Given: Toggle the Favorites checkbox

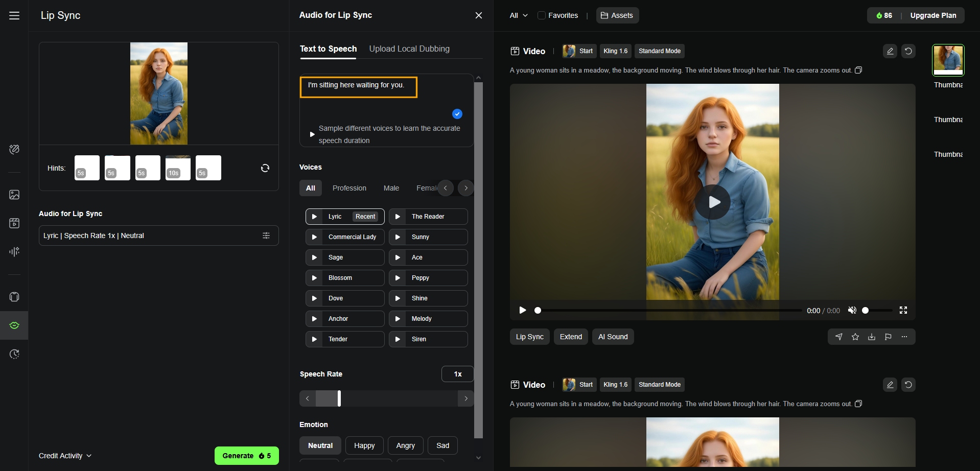Looking at the screenshot, I should [542, 15].
